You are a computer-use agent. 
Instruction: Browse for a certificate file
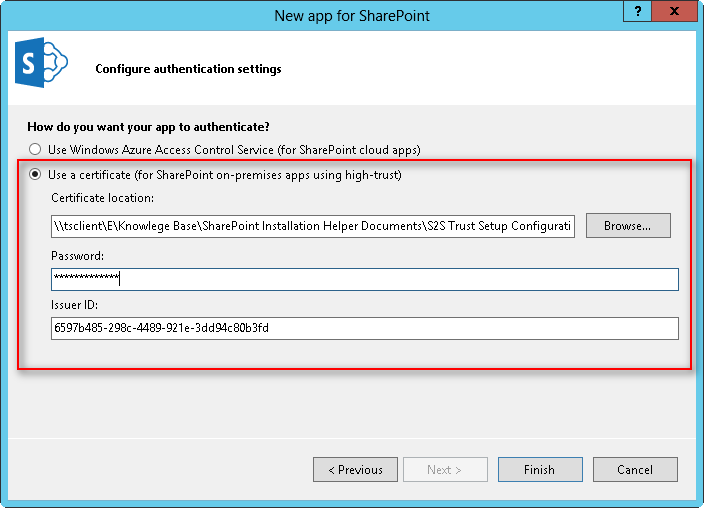coord(627,226)
